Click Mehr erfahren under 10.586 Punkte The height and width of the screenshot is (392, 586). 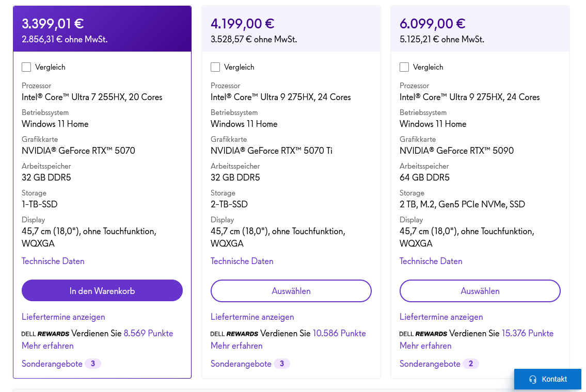tap(236, 346)
